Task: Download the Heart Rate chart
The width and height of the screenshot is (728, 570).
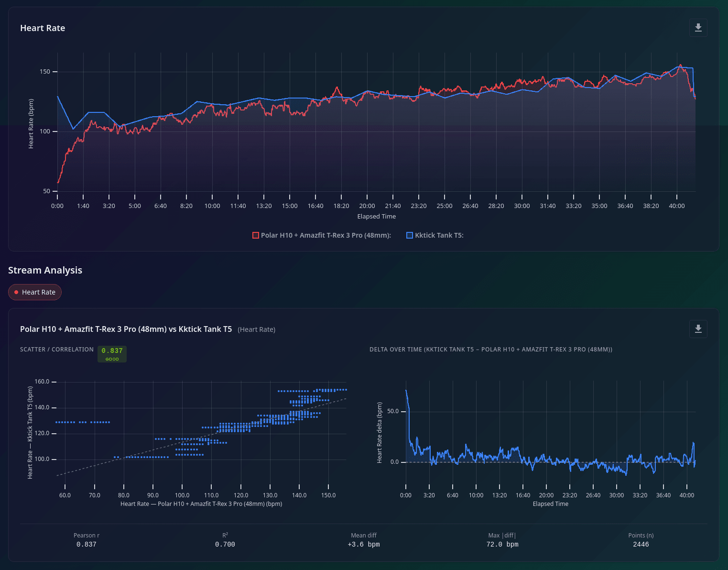Action: (698, 28)
